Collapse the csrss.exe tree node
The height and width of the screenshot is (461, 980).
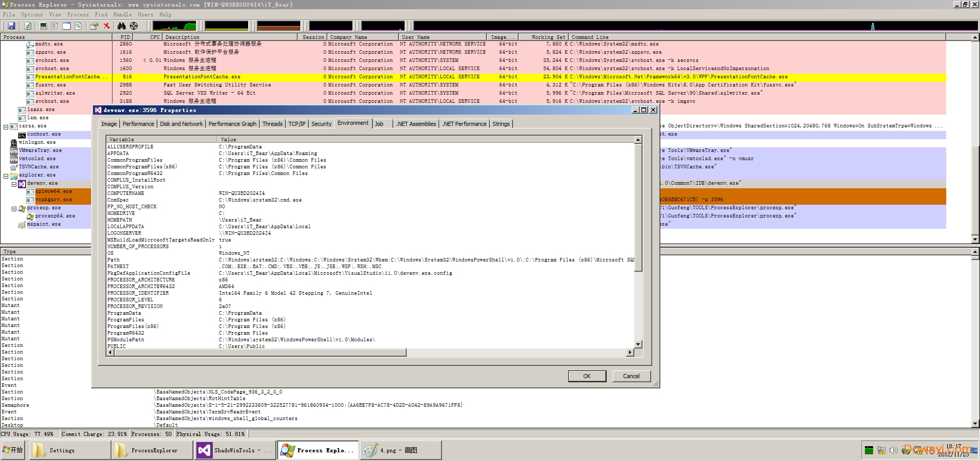pyautogui.click(x=6, y=126)
